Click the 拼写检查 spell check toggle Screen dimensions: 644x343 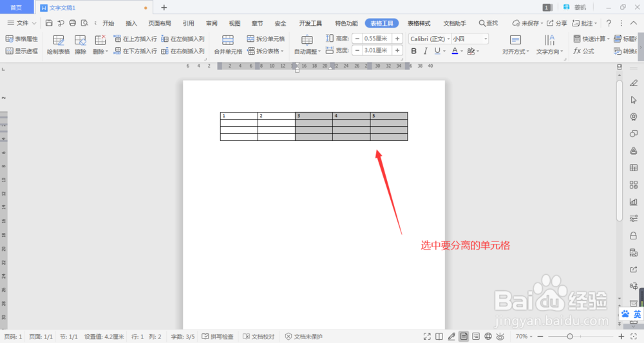pyautogui.click(x=217, y=337)
